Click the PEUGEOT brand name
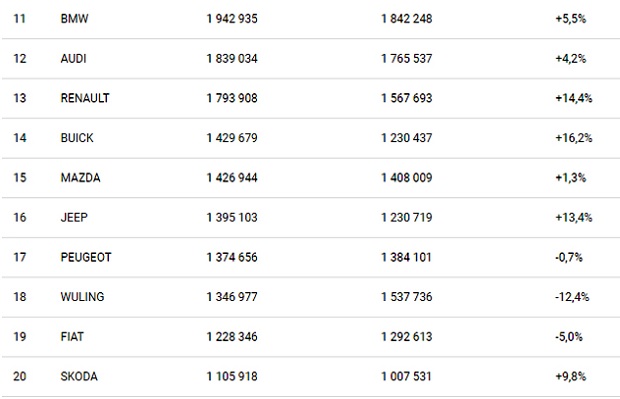 (x=86, y=257)
